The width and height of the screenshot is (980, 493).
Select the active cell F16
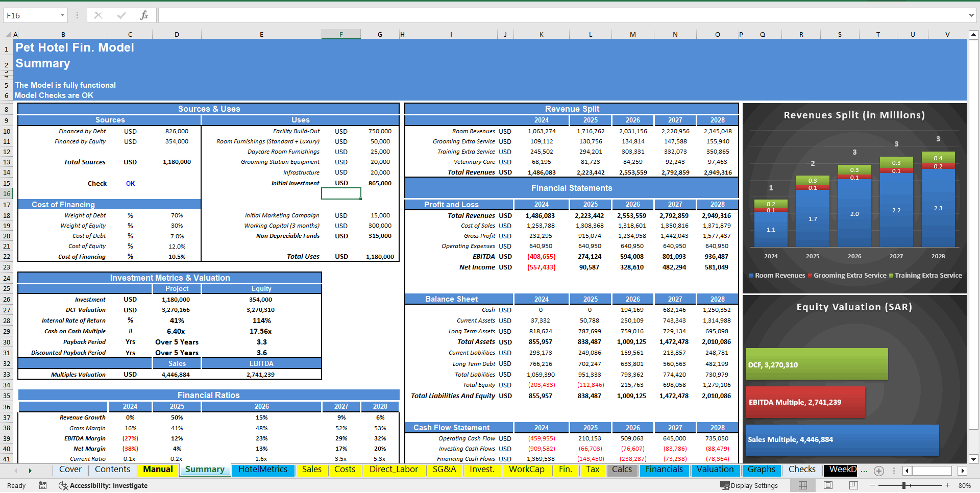pyautogui.click(x=341, y=193)
